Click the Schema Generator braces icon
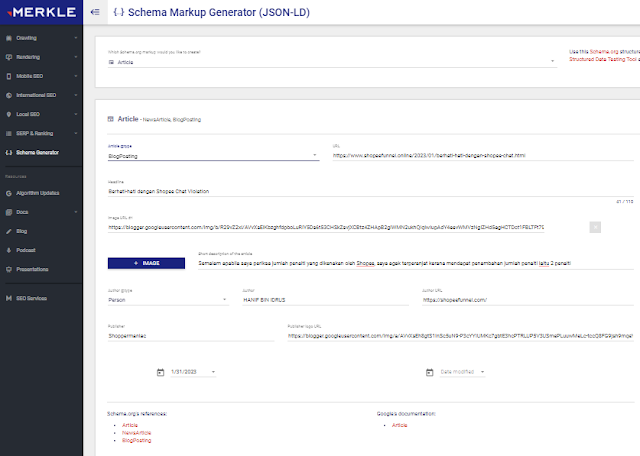 pos(9,153)
